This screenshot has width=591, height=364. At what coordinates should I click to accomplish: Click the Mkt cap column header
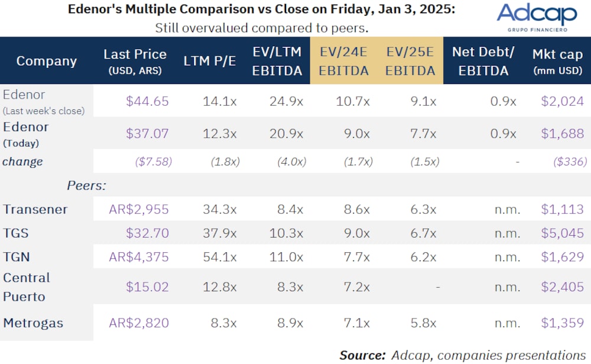coord(558,61)
